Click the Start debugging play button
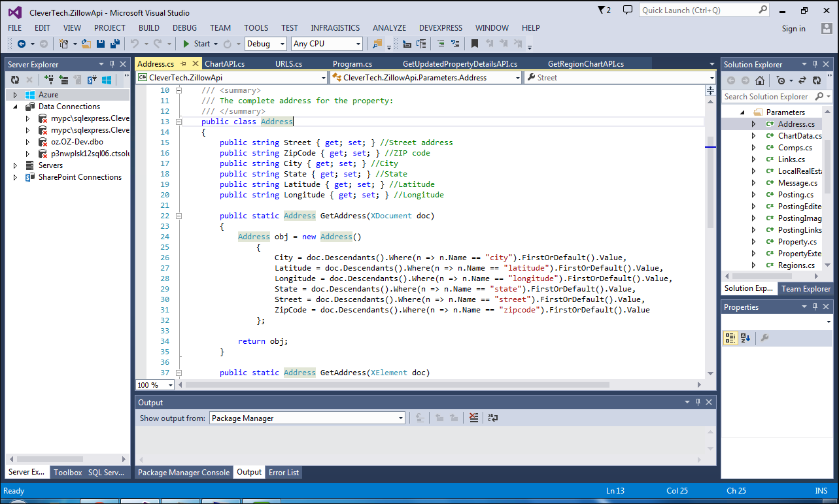The image size is (839, 504). (186, 44)
